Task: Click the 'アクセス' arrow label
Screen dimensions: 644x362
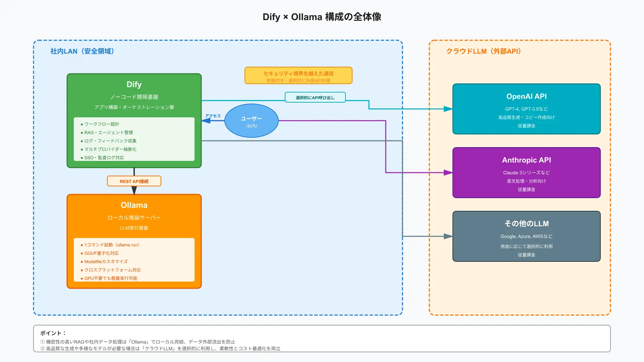Action: point(213,116)
